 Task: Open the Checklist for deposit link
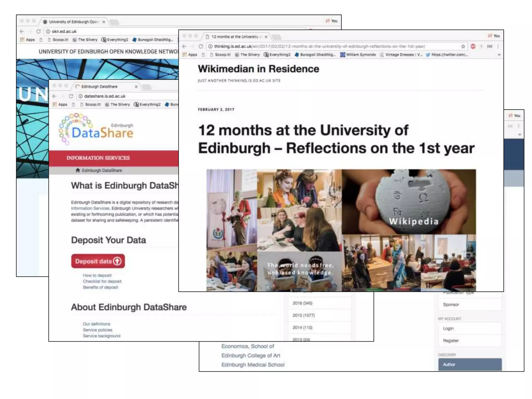102,281
